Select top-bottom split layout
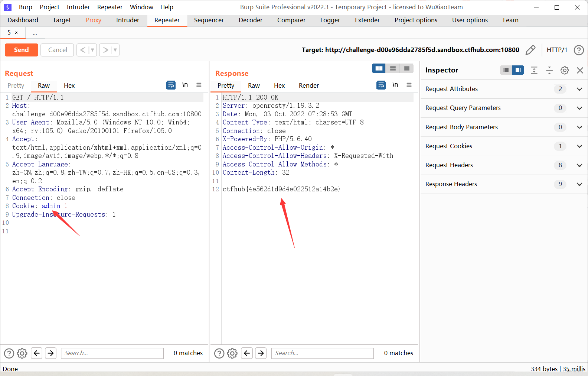This screenshot has width=588, height=376. tap(393, 68)
